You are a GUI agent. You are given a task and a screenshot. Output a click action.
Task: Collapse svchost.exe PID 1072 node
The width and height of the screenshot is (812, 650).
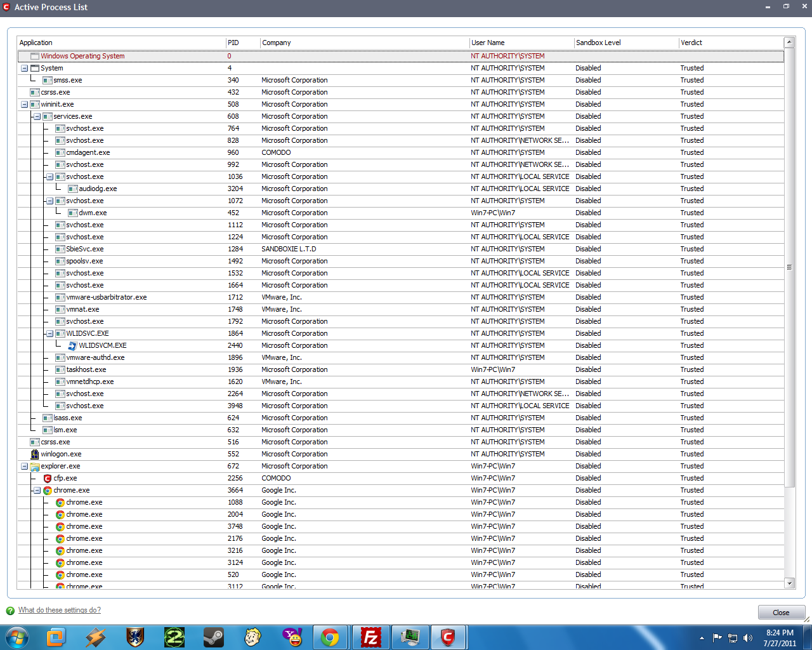[50, 201]
